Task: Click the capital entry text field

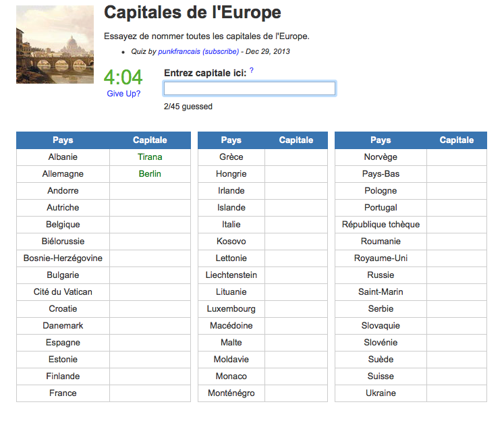Action: tap(249, 88)
